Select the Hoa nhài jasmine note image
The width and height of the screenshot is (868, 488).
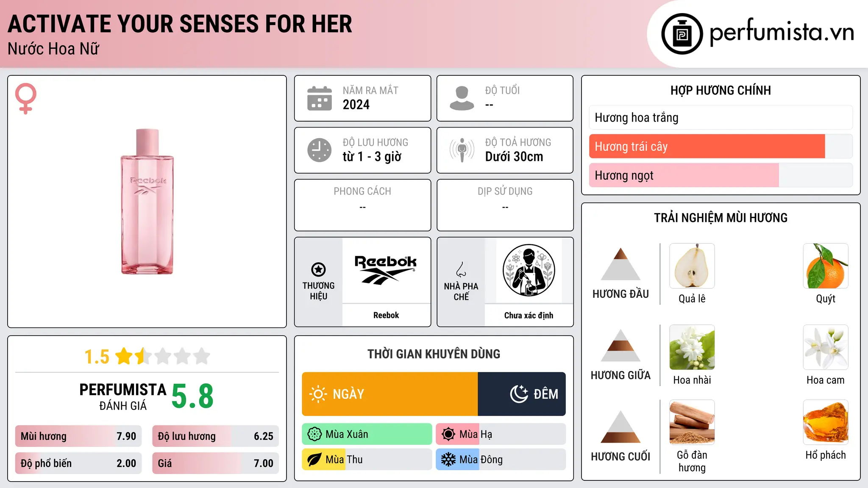click(x=692, y=347)
